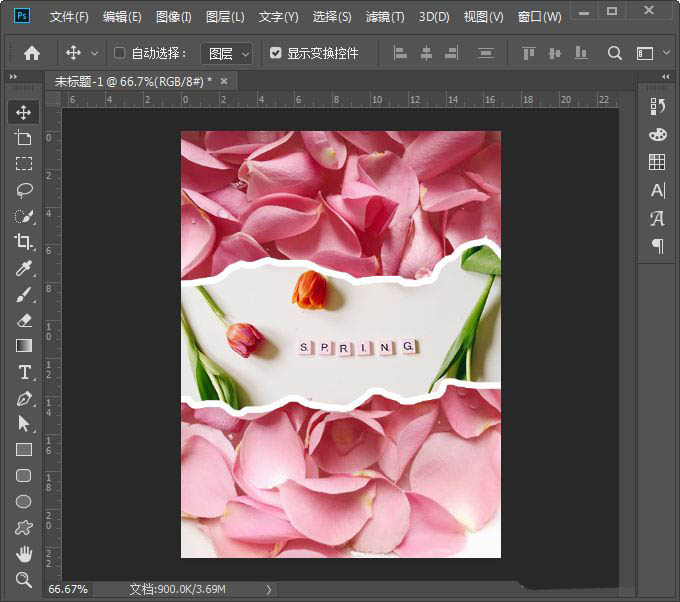
Task: Select the 未标题-1 document tab
Action: tap(133, 81)
